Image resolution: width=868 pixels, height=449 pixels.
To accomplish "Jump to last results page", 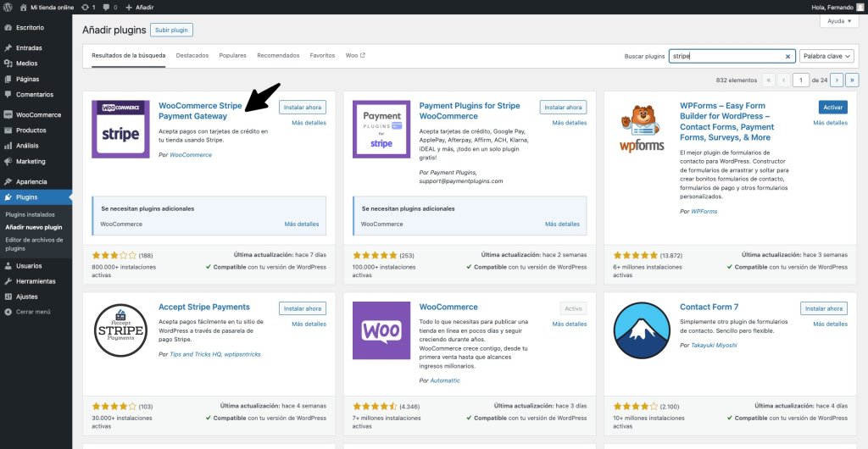I will [x=852, y=80].
